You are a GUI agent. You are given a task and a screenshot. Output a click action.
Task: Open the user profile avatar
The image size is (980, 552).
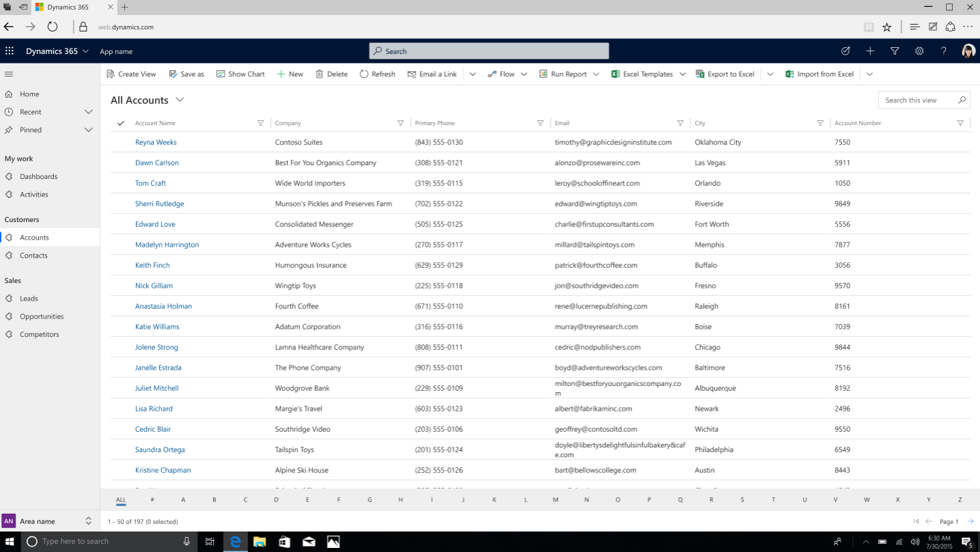point(968,51)
